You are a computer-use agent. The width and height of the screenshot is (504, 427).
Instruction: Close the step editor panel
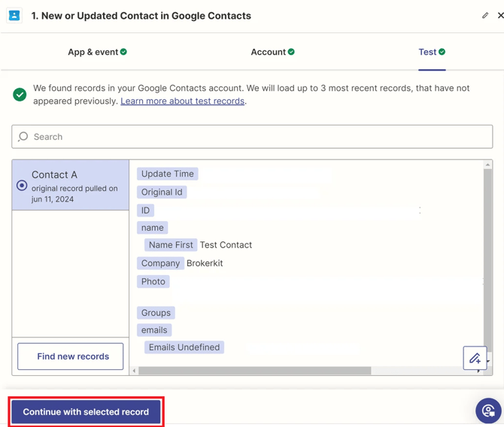click(x=500, y=15)
